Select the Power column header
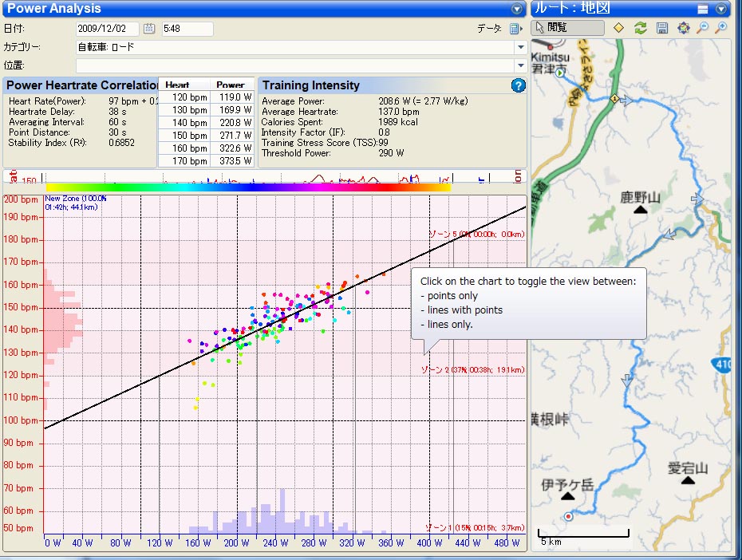Image resolution: width=742 pixels, height=560 pixels. 231,85
